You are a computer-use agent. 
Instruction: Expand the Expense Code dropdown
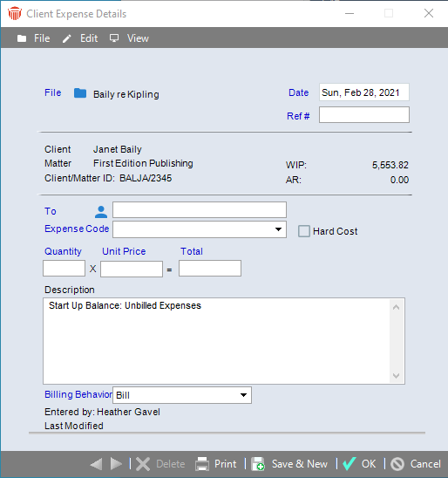(x=278, y=229)
